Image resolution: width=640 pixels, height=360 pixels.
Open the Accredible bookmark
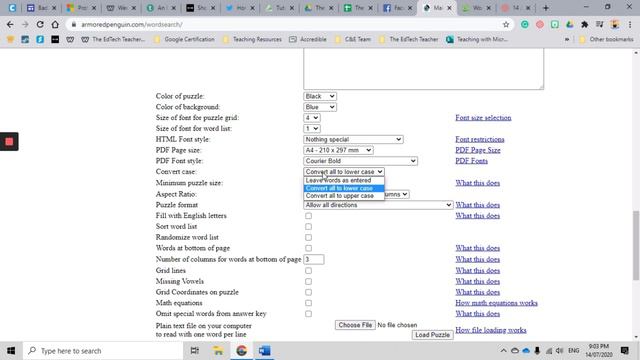coord(308,39)
